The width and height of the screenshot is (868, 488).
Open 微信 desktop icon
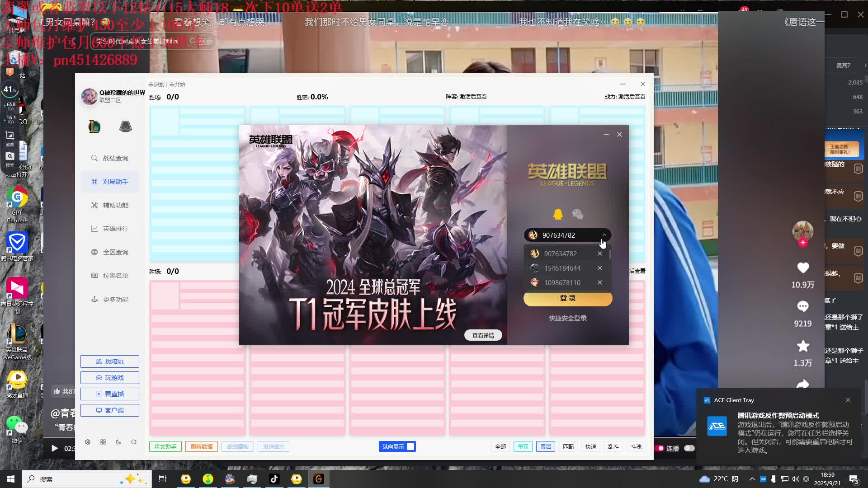(x=17, y=429)
